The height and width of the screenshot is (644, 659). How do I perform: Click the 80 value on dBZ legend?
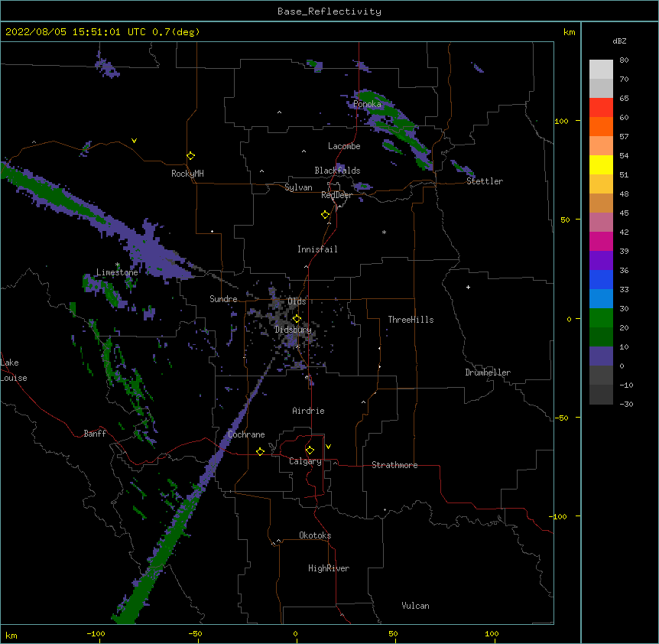[624, 60]
